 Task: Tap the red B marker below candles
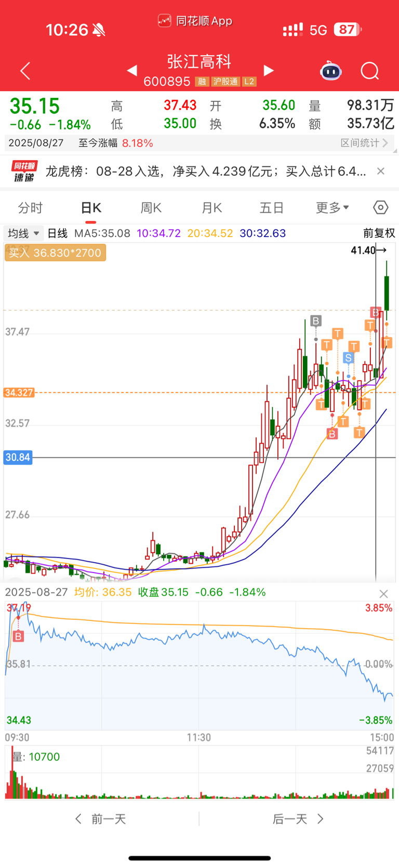[x=332, y=433]
